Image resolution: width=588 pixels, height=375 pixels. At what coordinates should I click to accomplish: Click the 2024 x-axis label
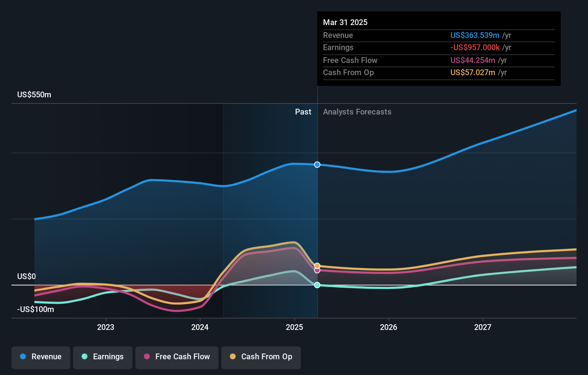coord(200,327)
